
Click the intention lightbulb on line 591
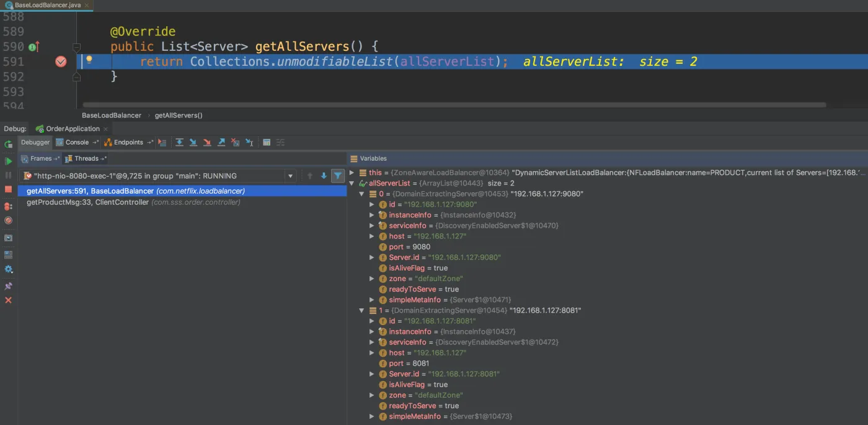pyautogui.click(x=89, y=60)
